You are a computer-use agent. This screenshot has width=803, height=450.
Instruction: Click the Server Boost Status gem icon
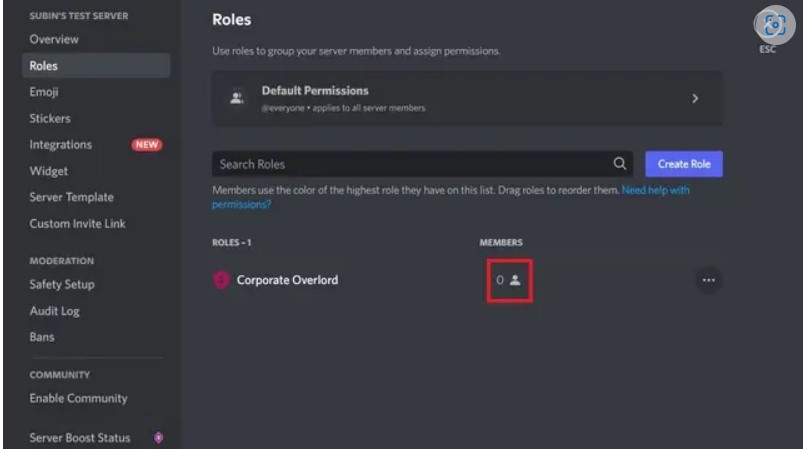[x=157, y=438]
